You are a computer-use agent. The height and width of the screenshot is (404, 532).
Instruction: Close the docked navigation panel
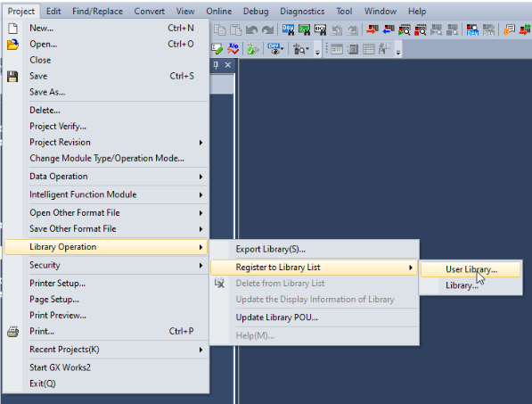[228, 65]
